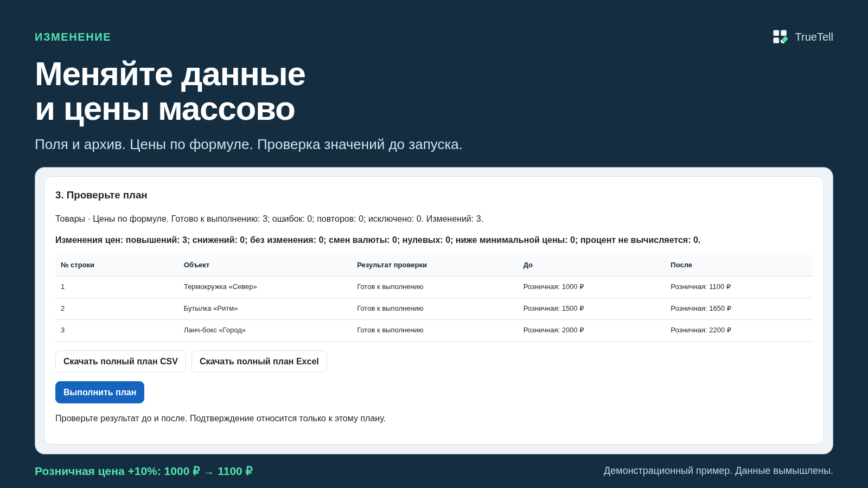The height and width of the screenshot is (488, 868).
Task: Select the Ланч-бокс «Город» cell
Action: [215, 330]
